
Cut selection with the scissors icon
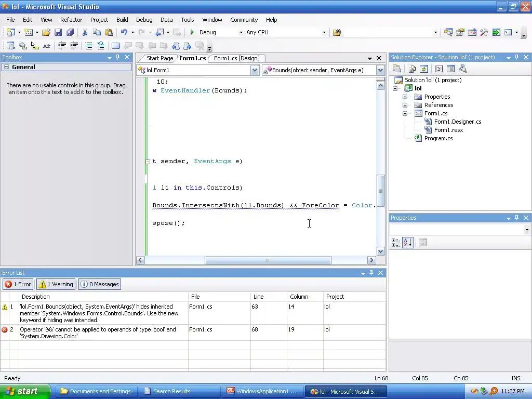click(85, 32)
